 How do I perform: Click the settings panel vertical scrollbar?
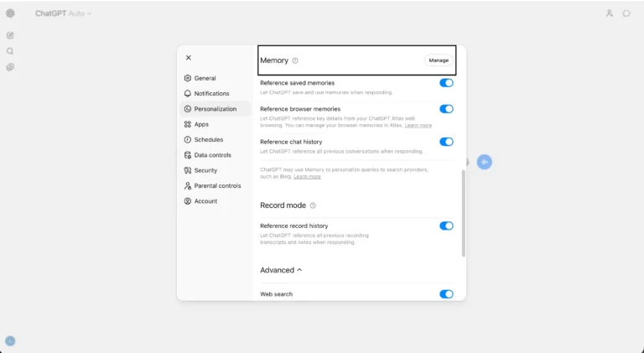tap(463, 214)
